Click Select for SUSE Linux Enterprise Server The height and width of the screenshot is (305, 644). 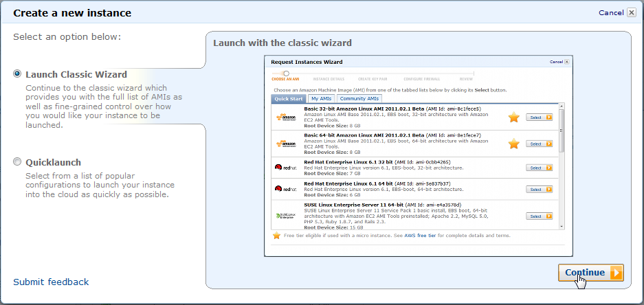pos(539,216)
